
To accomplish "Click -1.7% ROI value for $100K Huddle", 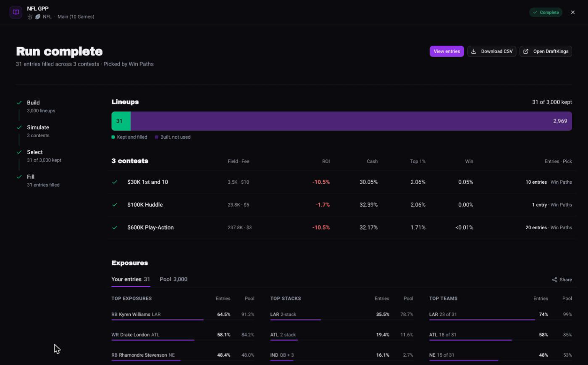I will [x=323, y=205].
